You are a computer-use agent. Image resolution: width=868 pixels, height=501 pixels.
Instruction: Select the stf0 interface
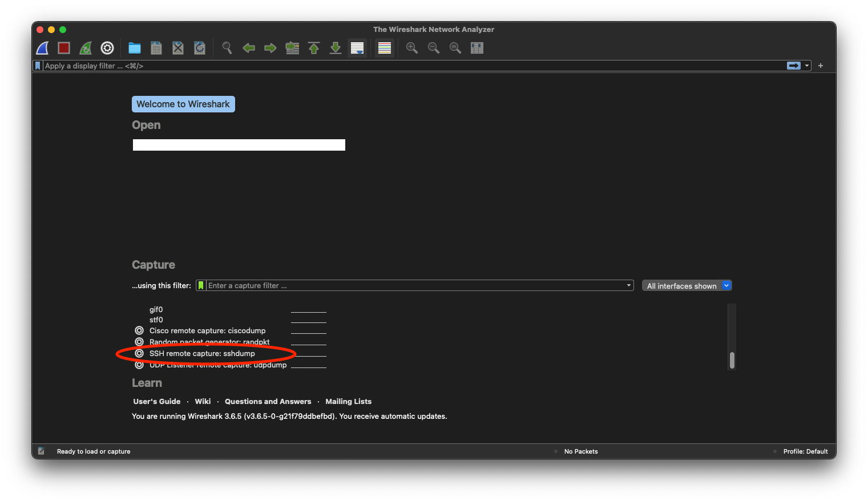pyautogui.click(x=156, y=320)
